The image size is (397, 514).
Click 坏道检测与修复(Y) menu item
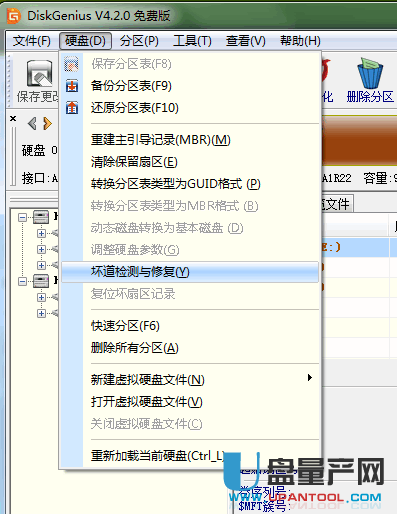coord(190,272)
